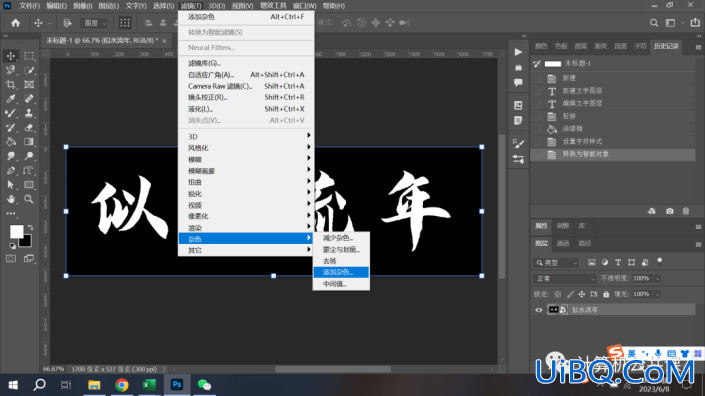Image resolution: width=705 pixels, height=396 pixels.
Task: Choose Camera Raw 滤镜 menu item
Action: coord(246,86)
